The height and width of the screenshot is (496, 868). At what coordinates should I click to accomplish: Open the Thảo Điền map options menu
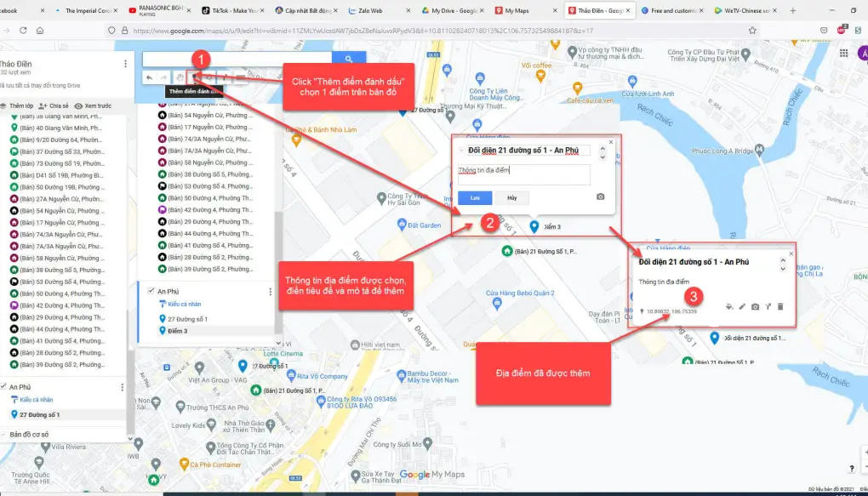126,64
